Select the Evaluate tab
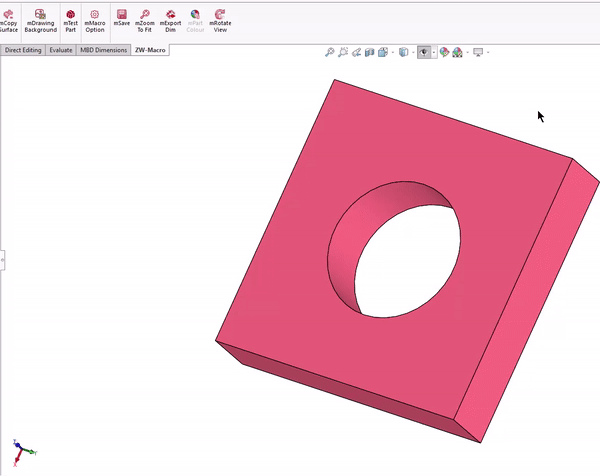 pos(61,49)
